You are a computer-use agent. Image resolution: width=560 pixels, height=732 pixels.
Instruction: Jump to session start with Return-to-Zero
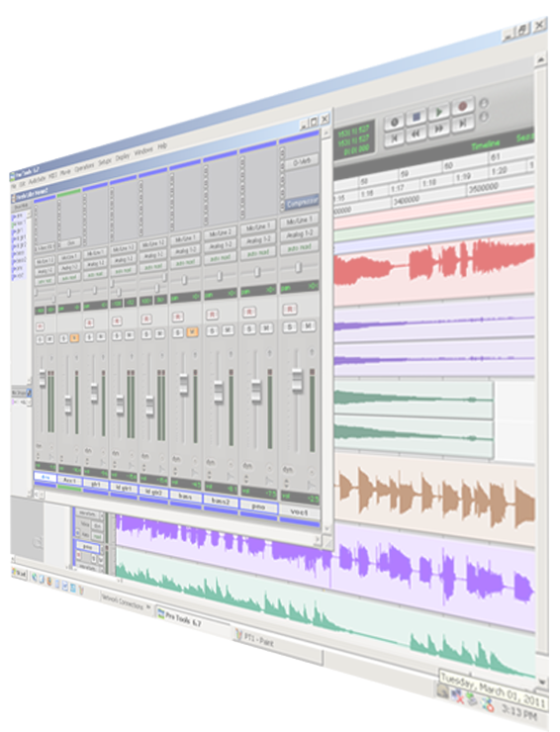pyautogui.click(x=395, y=139)
